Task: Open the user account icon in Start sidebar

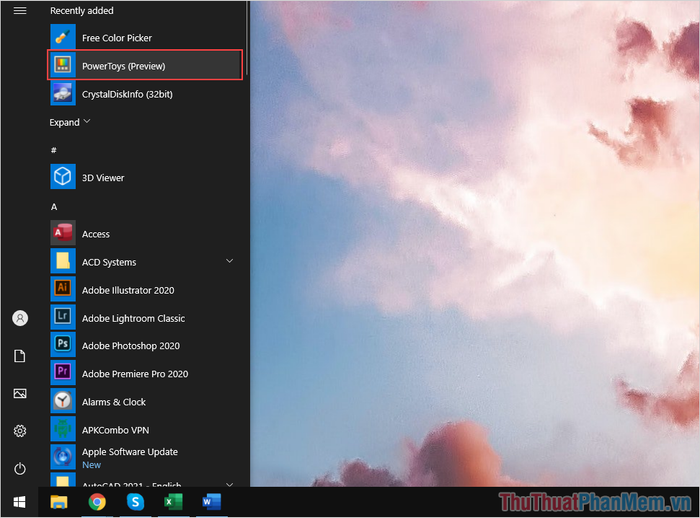Action: 20,318
